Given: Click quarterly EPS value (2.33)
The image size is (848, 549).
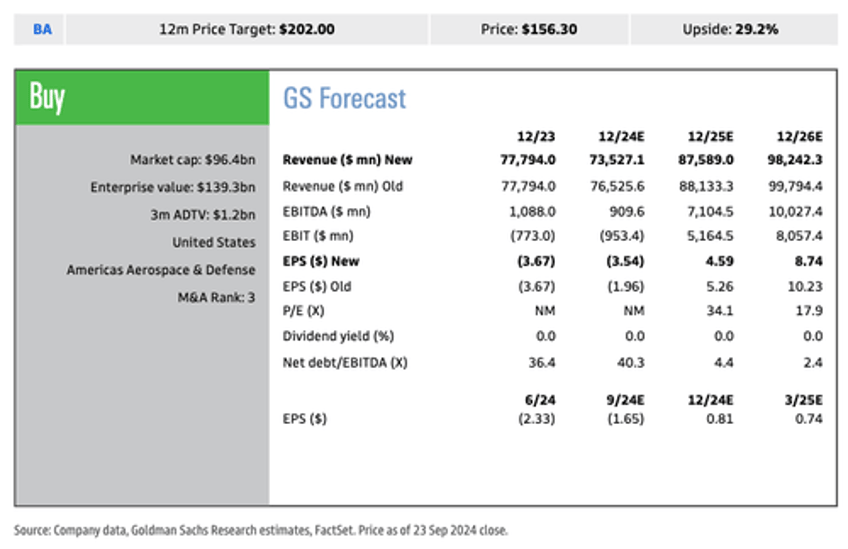Looking at the screenshot, I should 536,419.
